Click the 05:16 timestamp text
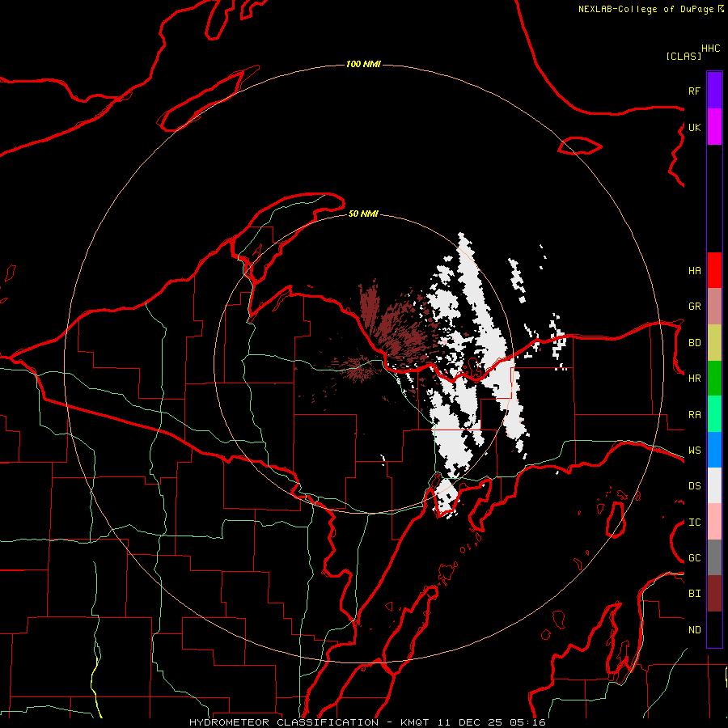Viewport: 728px width, 728px height. 527,722
